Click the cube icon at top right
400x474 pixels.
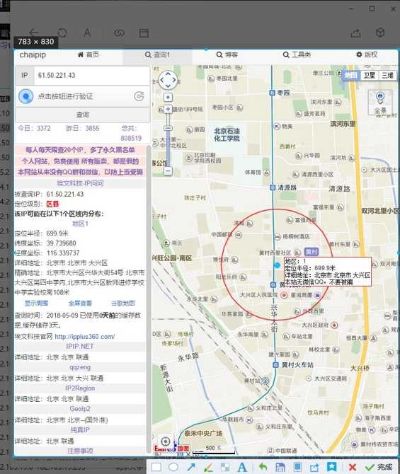click(380, 33)
